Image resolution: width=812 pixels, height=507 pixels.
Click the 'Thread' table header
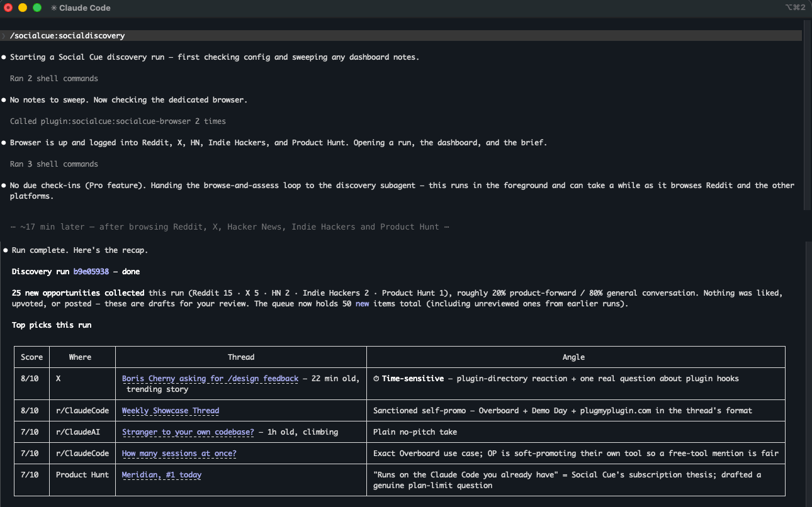(241, 357)
